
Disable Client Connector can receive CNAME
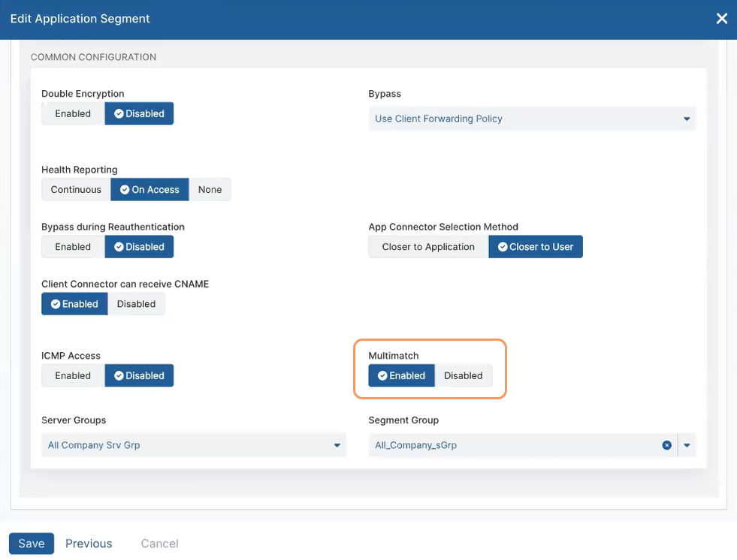(x=136, y=304)
